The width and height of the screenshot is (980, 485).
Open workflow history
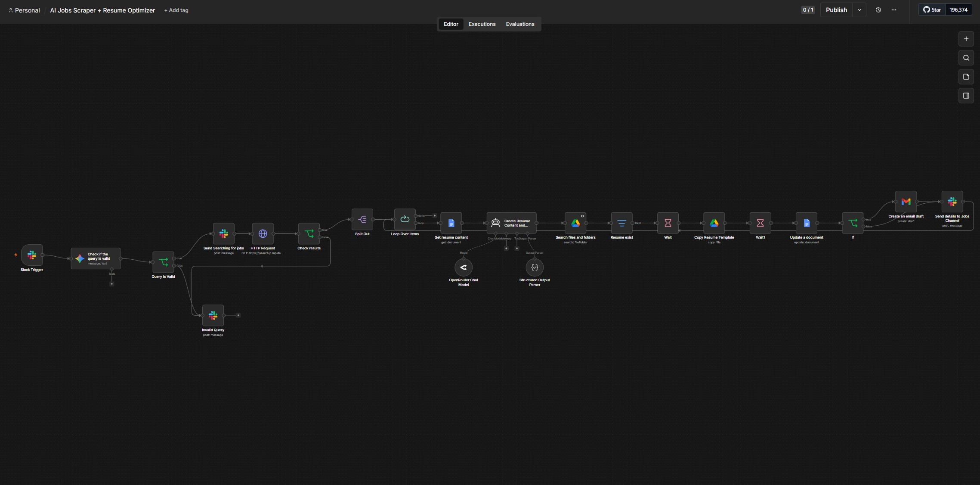[x=878, y=10]
